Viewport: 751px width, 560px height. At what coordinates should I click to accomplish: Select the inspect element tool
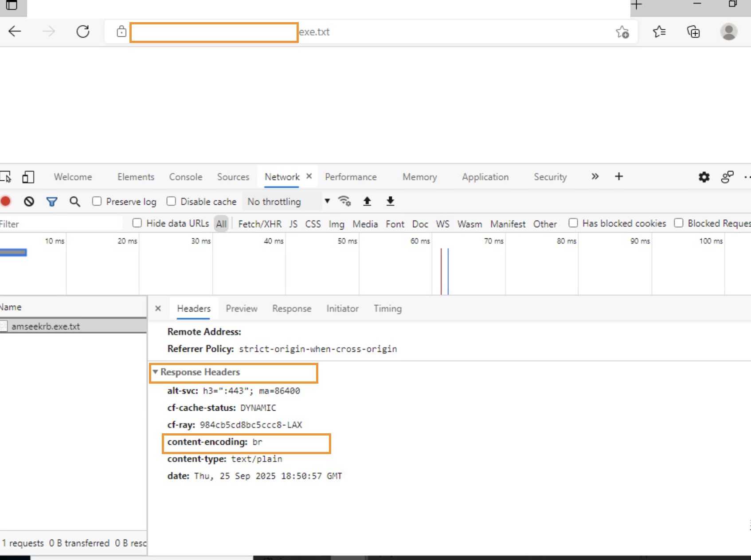(x=6, y=177)
